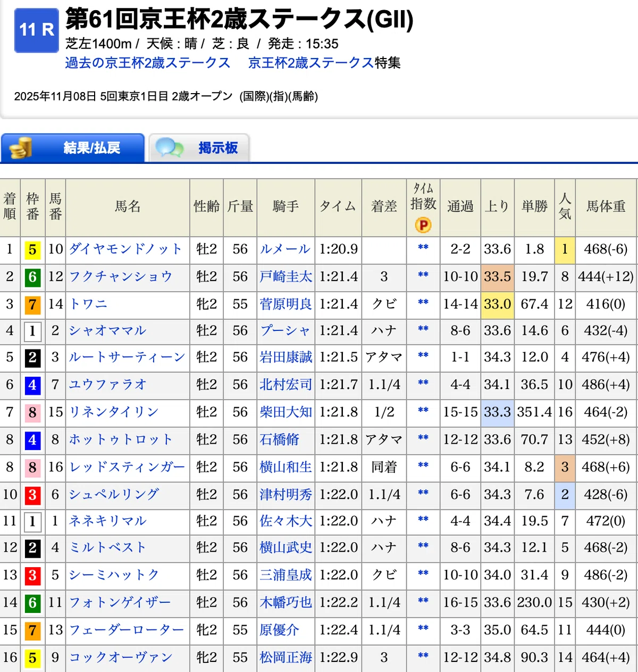Click the 33.5 last-3F cell for フクチャンショウ

click(497, 277)
